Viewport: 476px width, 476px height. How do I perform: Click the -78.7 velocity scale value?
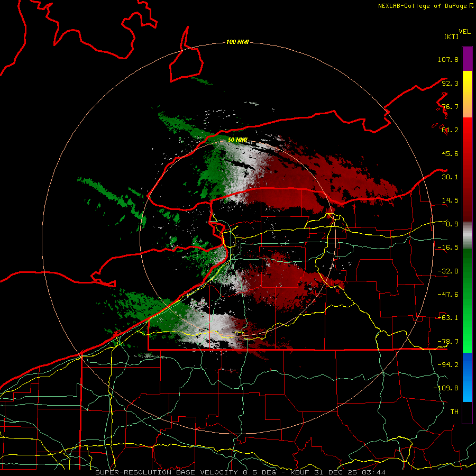pyautogui.click(x=448, y=342)
